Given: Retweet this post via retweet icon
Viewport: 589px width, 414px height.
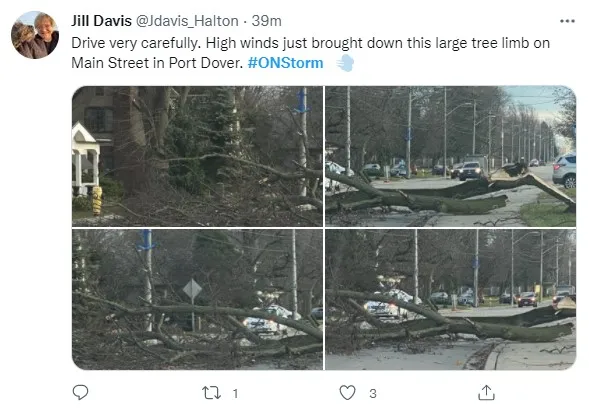Looking at the screenshot, I should [x=211, y=393].
